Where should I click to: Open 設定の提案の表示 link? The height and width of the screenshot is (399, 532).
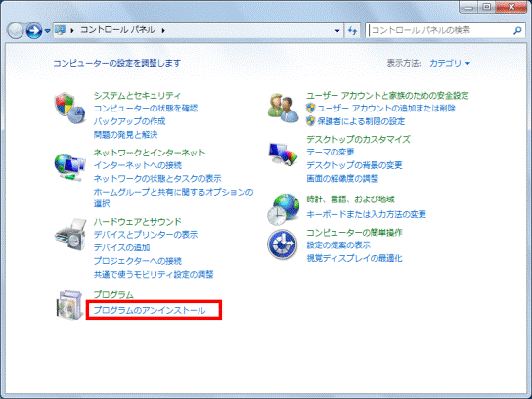(x=338, y=244)
